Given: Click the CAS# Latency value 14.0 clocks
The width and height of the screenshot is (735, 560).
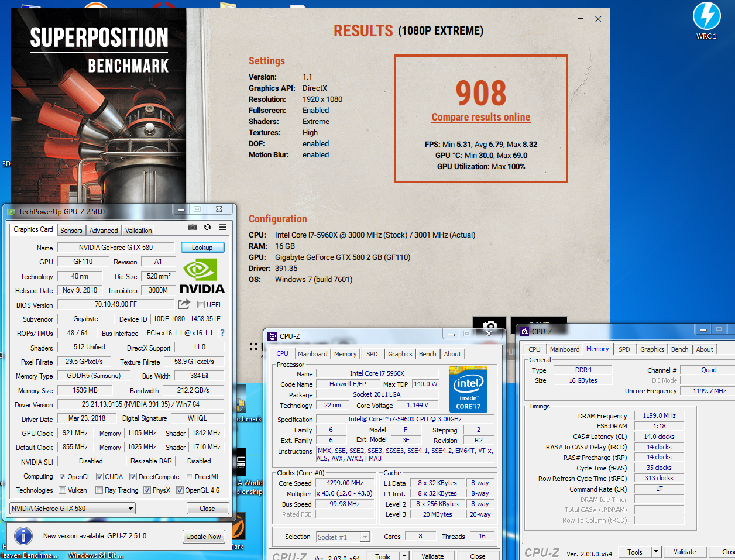Looking at the screenshot, I should [659, 437].
